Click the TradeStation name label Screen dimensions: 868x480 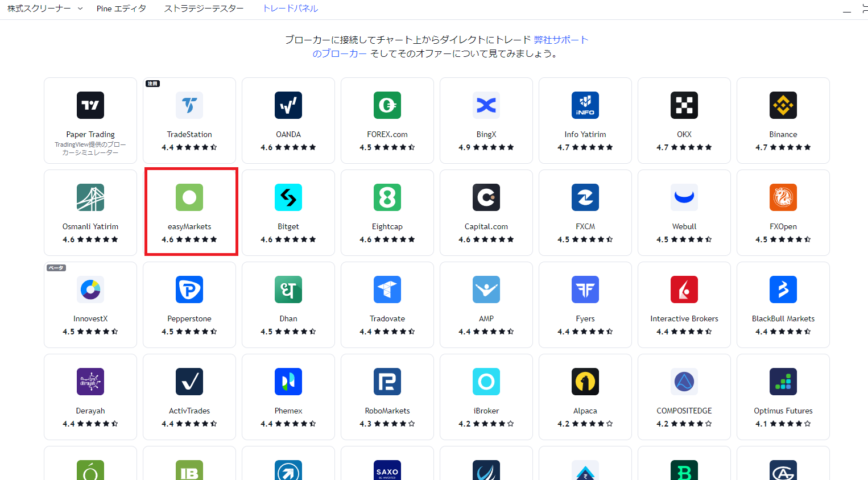click(189, 134)
